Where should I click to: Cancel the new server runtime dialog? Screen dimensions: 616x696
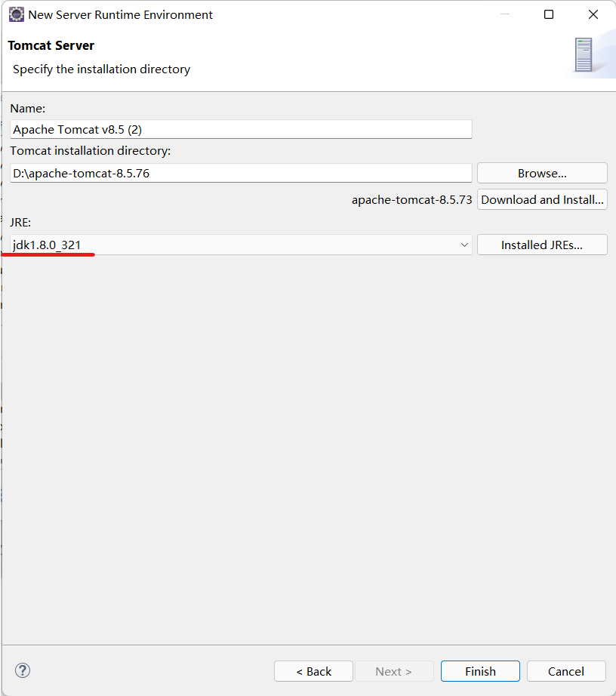point(566,671)
